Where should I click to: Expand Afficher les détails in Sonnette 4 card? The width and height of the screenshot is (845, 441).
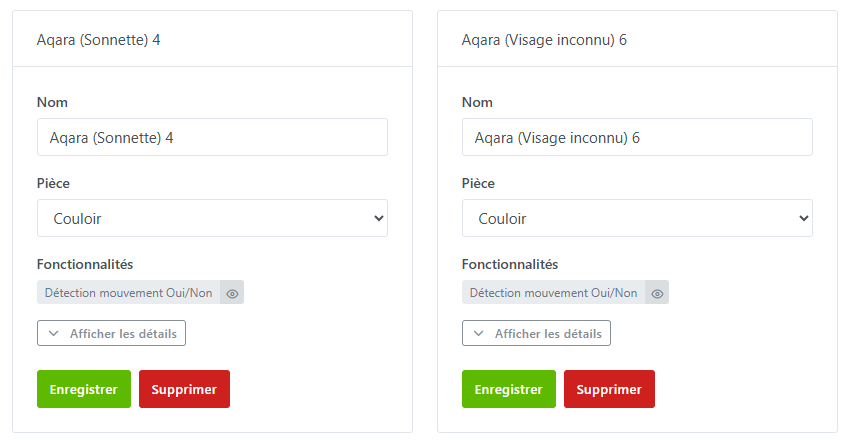pos(111,334)
